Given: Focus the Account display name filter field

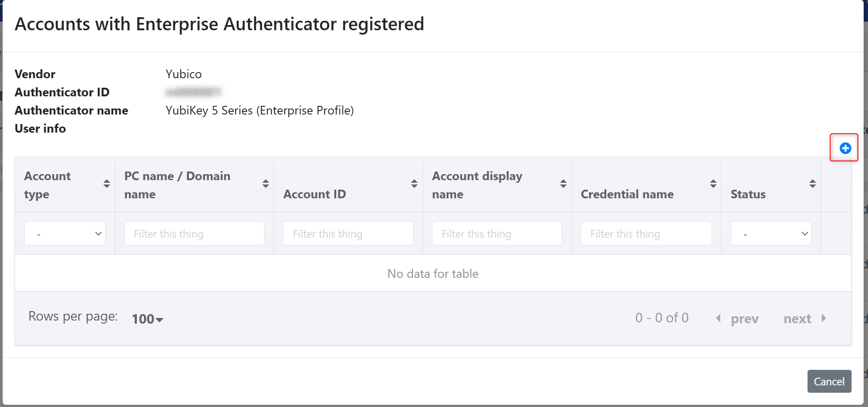Looking at the screenshot, I should (x=497, y=233).
